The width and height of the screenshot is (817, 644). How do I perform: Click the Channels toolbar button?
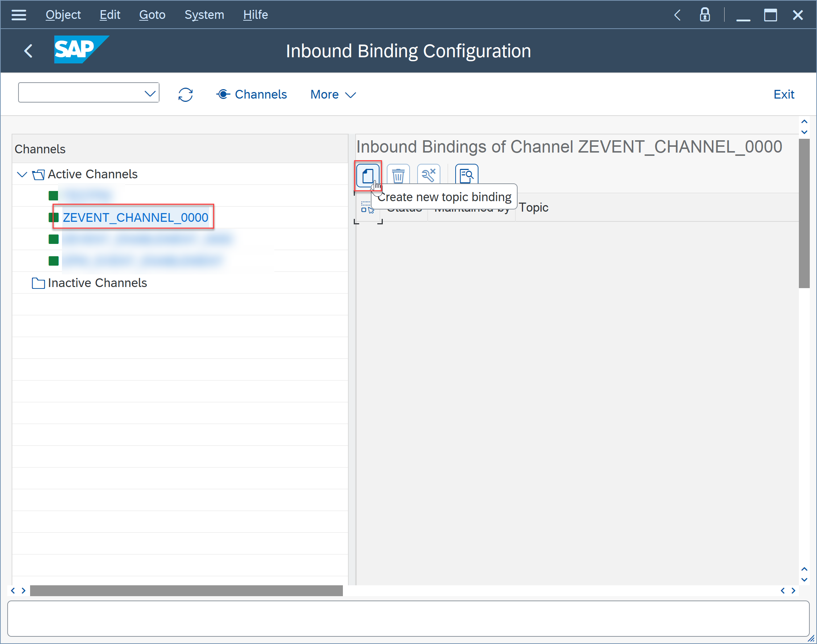(x=252, y=94)
